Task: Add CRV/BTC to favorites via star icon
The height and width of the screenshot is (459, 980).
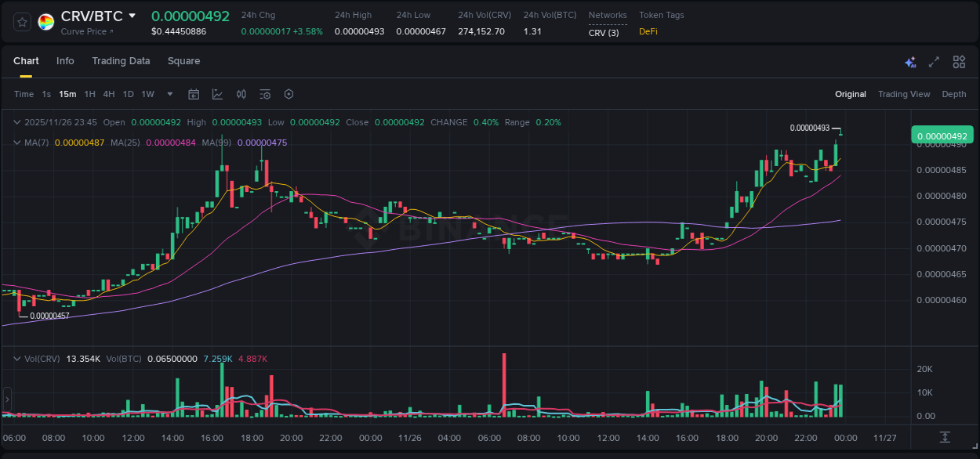Action: (x=21, y=21)
